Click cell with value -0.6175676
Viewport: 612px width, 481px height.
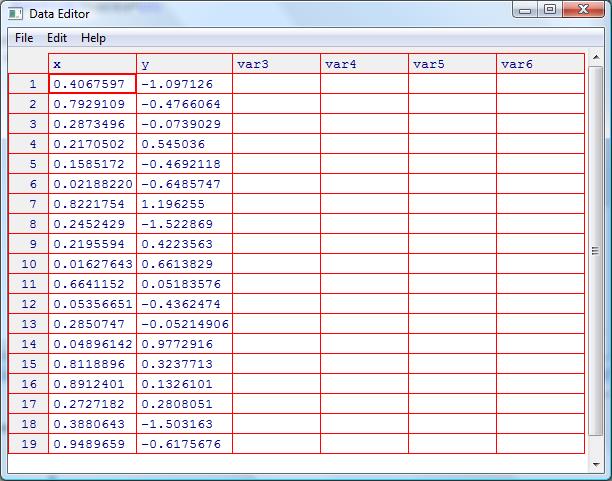pos(185,444)
